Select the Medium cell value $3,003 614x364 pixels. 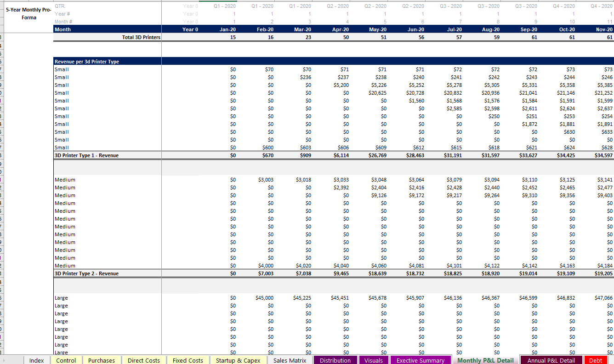pos(266,180)
